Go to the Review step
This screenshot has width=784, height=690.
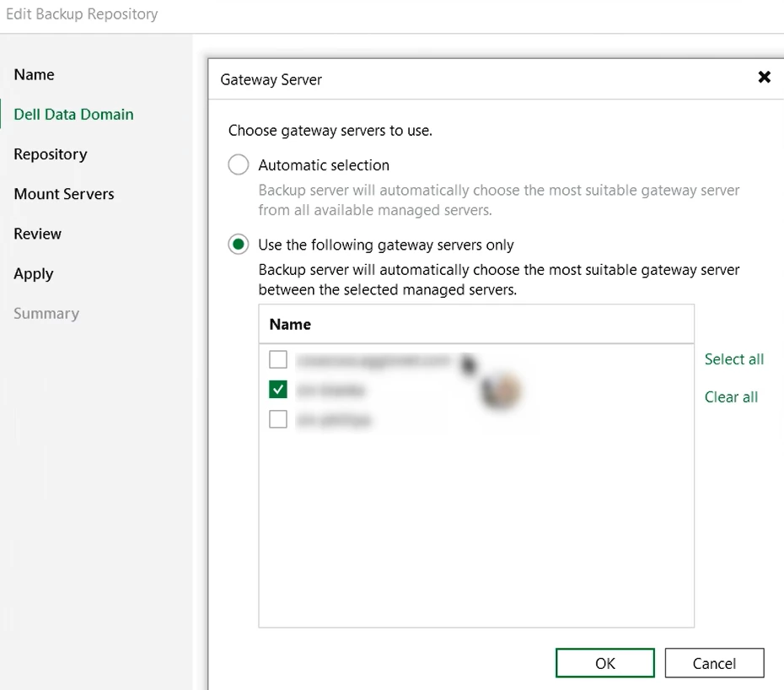coord(37,234)
